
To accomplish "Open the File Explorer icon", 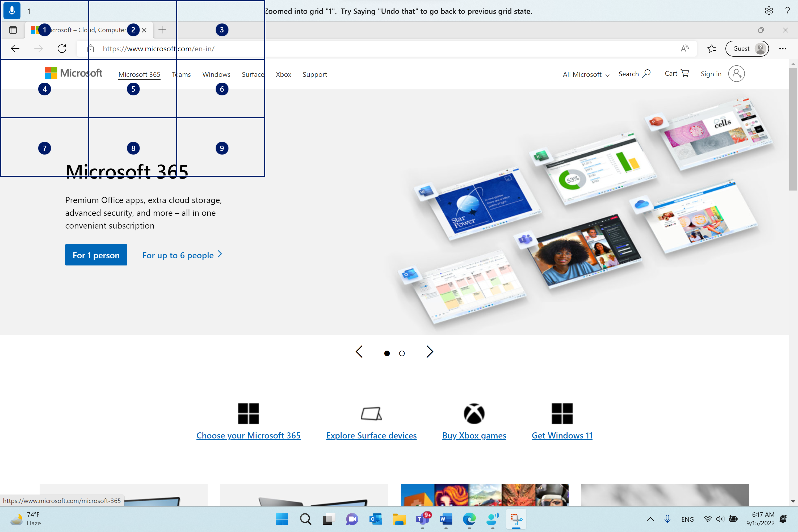I will [x=398, y=519].
